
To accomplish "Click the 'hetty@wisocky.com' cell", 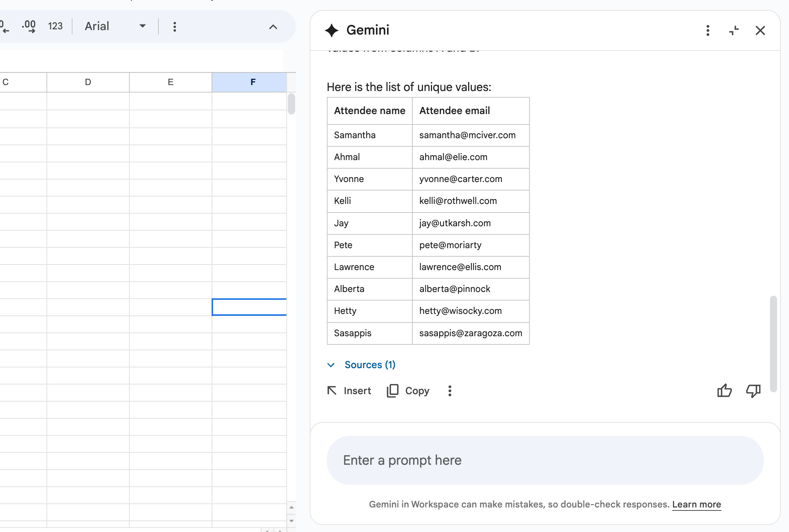I will [471, 311].
